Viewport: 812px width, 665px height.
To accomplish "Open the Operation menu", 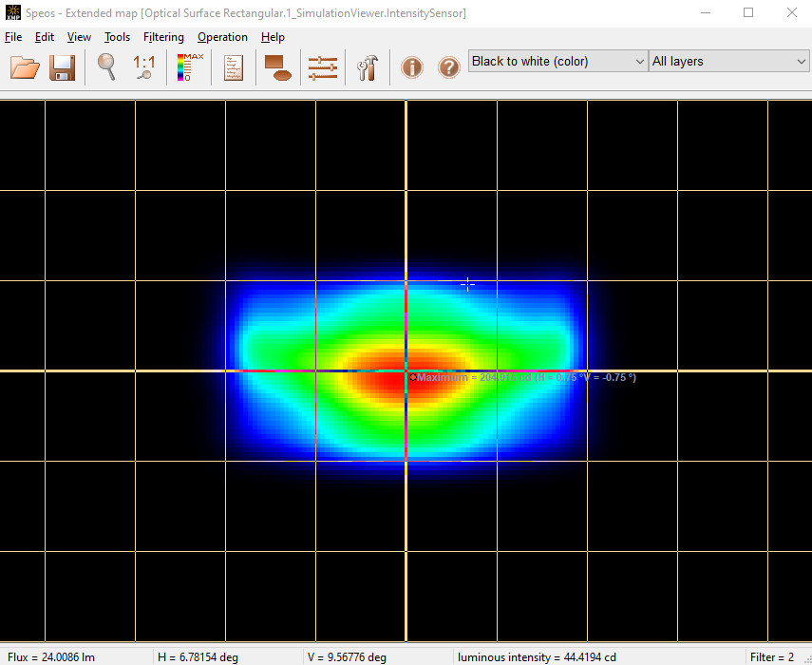I will tap(222, 37).
